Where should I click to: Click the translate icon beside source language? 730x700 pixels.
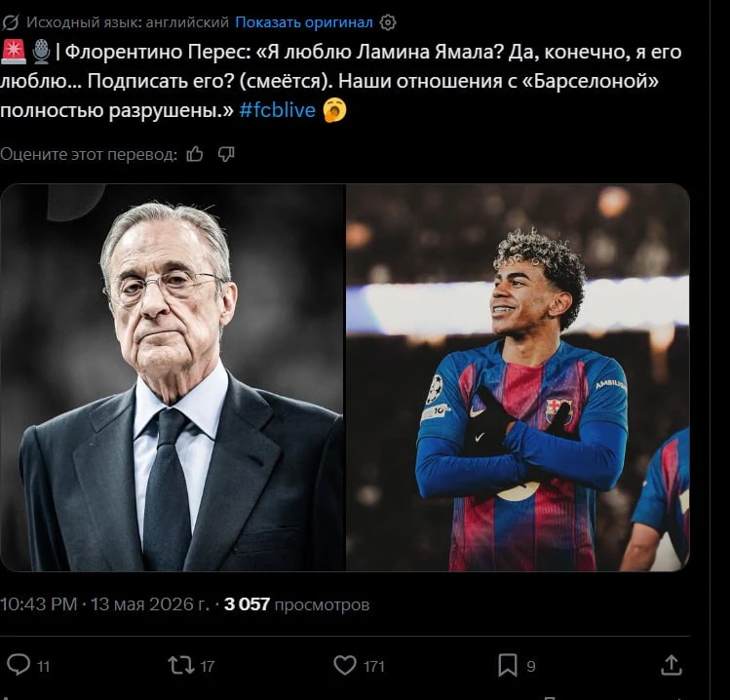coord(11,22)
